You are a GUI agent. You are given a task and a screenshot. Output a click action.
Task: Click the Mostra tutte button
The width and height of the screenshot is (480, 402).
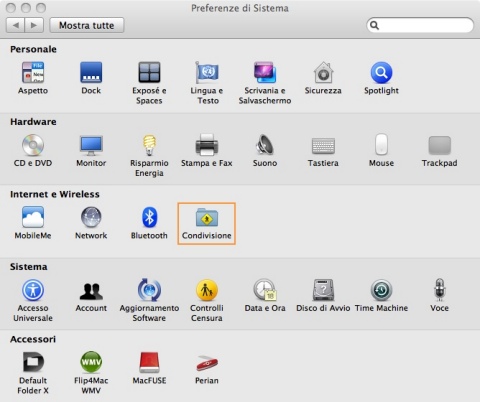(87, 25)
